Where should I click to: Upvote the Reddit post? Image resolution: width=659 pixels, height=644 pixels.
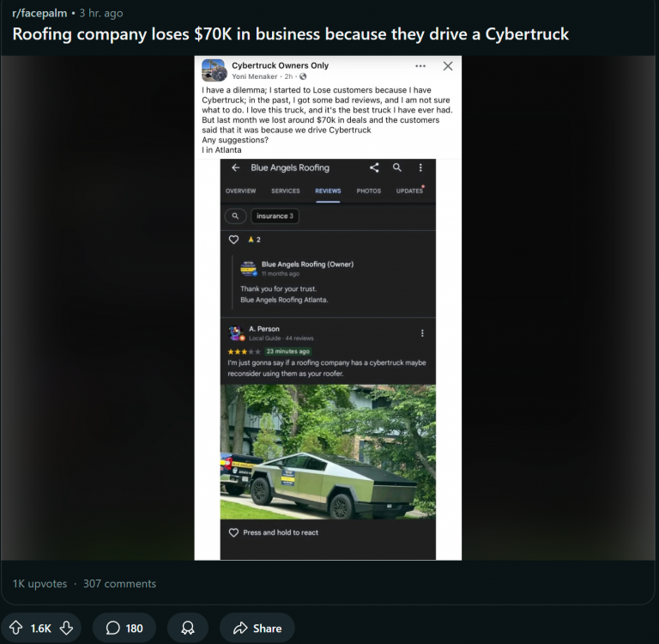[x=16, y=628]
